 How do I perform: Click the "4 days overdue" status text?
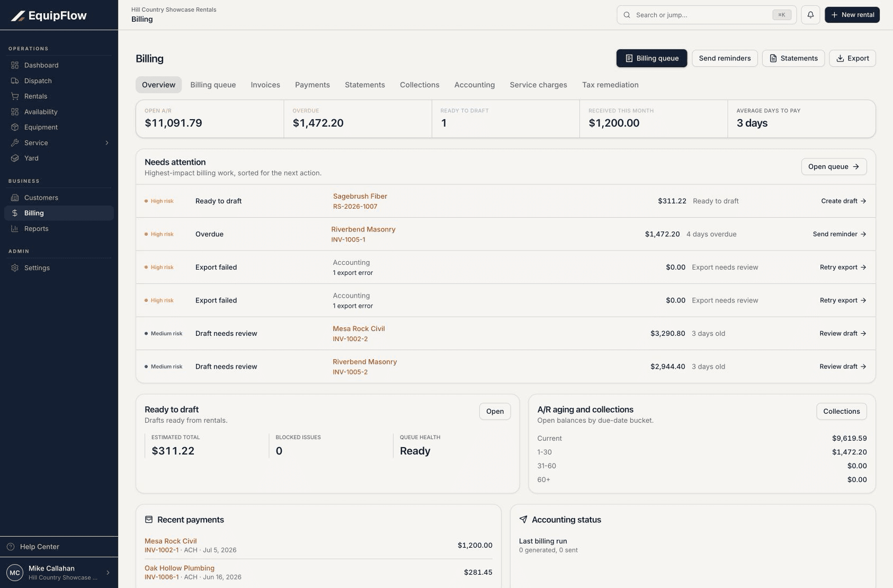pos(711,234)
